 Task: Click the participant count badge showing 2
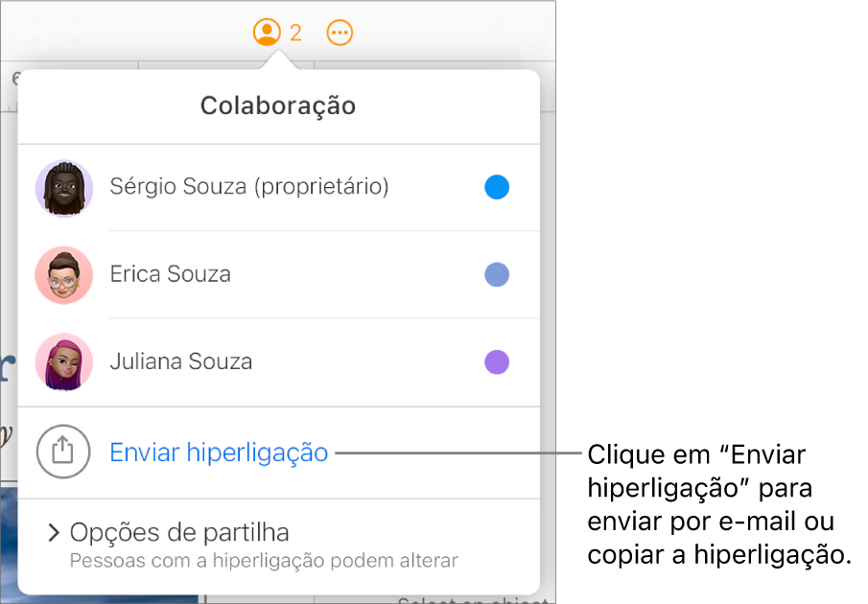[x=294, y=32]
